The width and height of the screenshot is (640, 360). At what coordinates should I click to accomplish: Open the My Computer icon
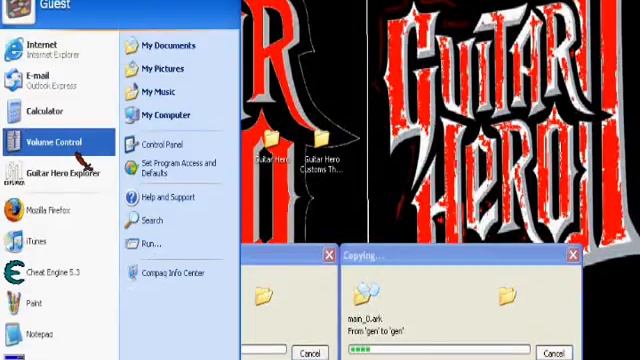[131, 115]
